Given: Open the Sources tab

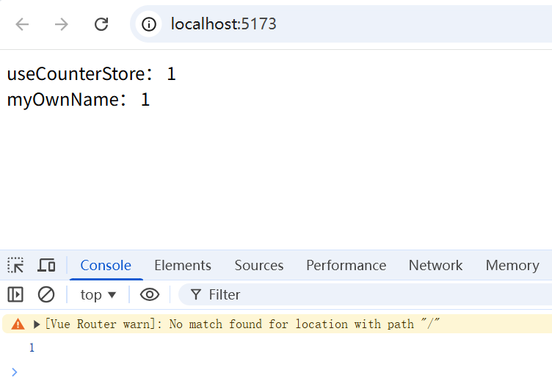Looking at the screenshot, I should [x=259, y=265].
